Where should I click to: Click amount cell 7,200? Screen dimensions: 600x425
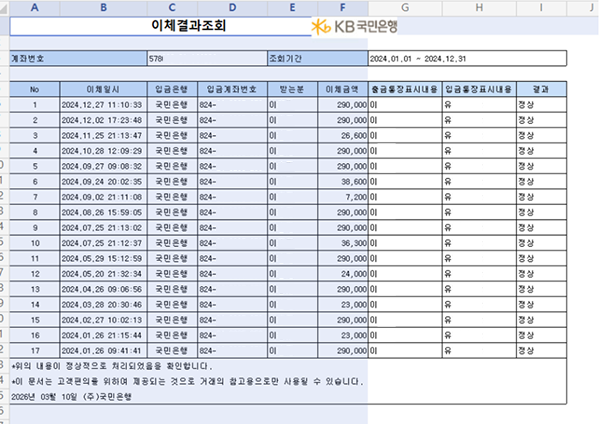point(342,197)
